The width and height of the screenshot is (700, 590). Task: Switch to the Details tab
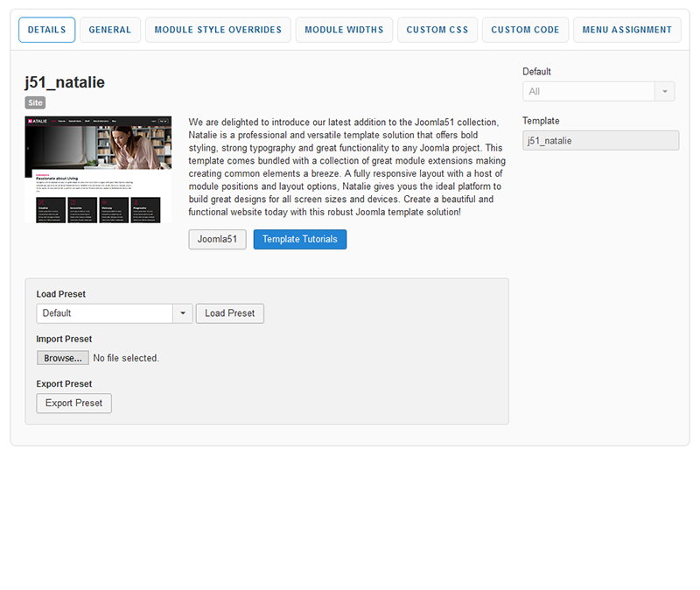coord(46,30)
